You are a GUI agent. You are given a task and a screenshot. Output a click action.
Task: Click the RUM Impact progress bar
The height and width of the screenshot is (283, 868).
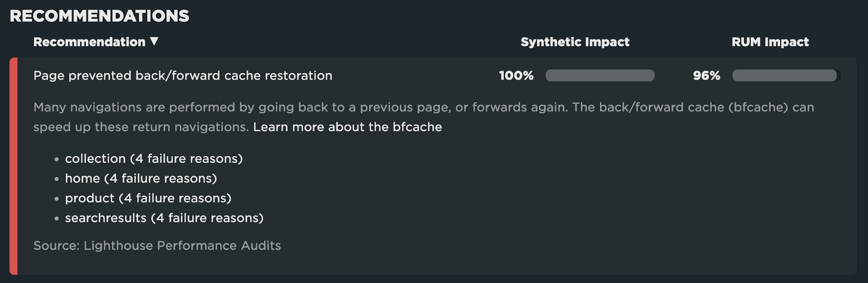tap(786, 75)
